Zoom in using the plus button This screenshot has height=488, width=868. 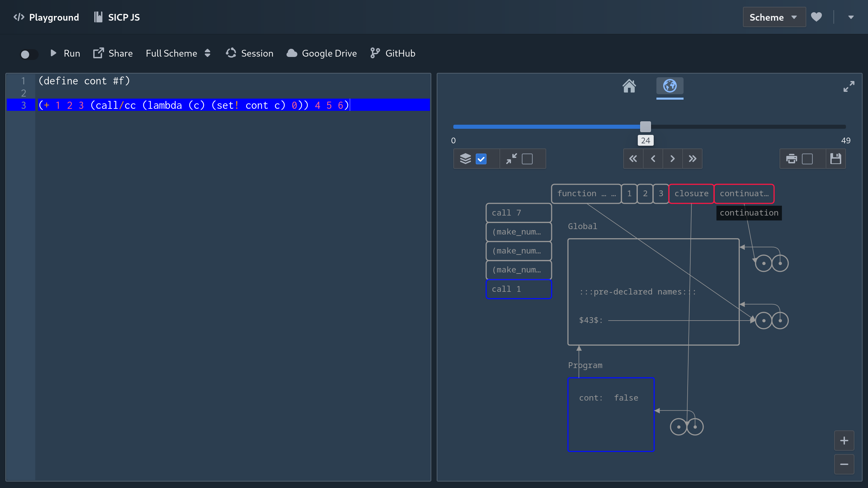pos(844,441)
